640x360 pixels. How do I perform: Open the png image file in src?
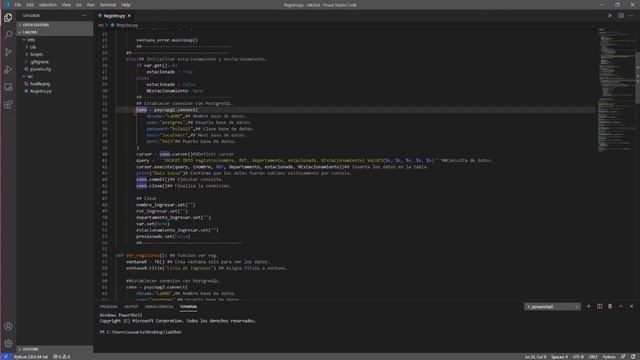point(40,84)
